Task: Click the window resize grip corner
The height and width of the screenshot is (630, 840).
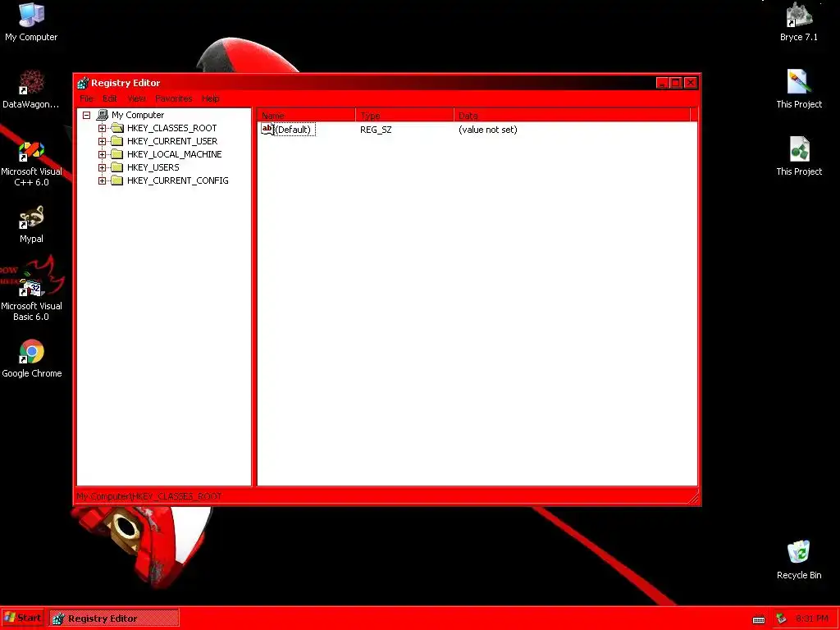Action: click(x=694, y=498)
